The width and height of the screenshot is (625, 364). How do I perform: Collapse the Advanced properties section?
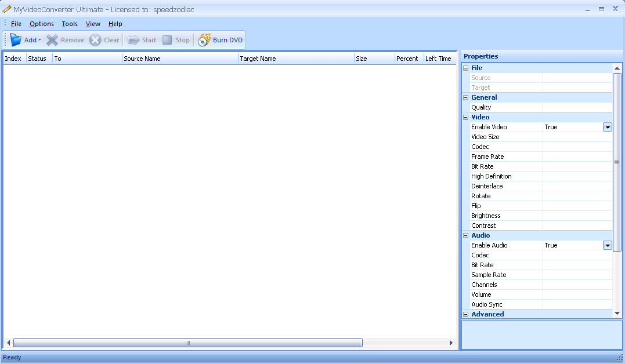tap(465, 314)
